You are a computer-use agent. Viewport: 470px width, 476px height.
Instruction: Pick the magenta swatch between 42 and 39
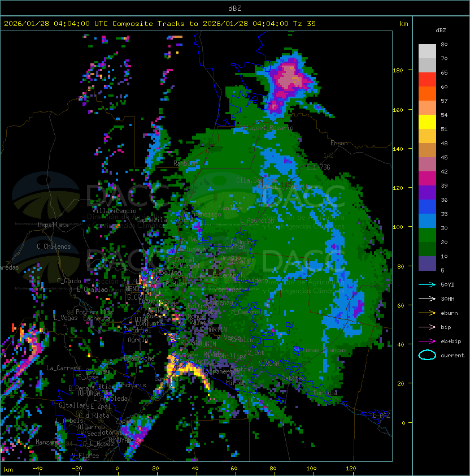pyautogui.click(x=427, y=179)
